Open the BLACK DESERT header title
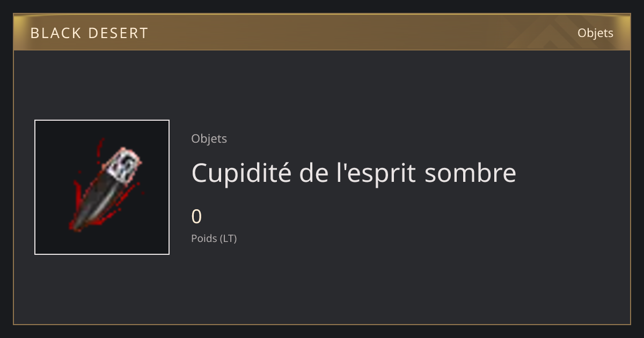This screenshot has height=338, width=644. point(89,33)
